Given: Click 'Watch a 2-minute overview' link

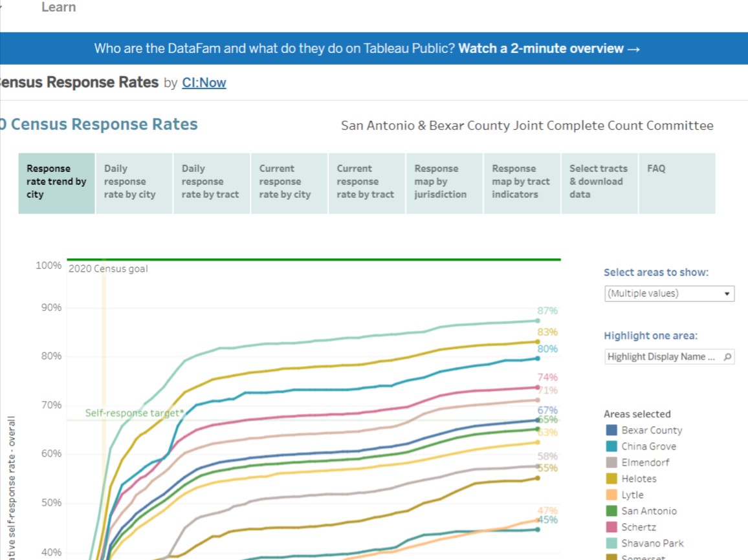Looking at the screenshot, I should click(547, 48).
